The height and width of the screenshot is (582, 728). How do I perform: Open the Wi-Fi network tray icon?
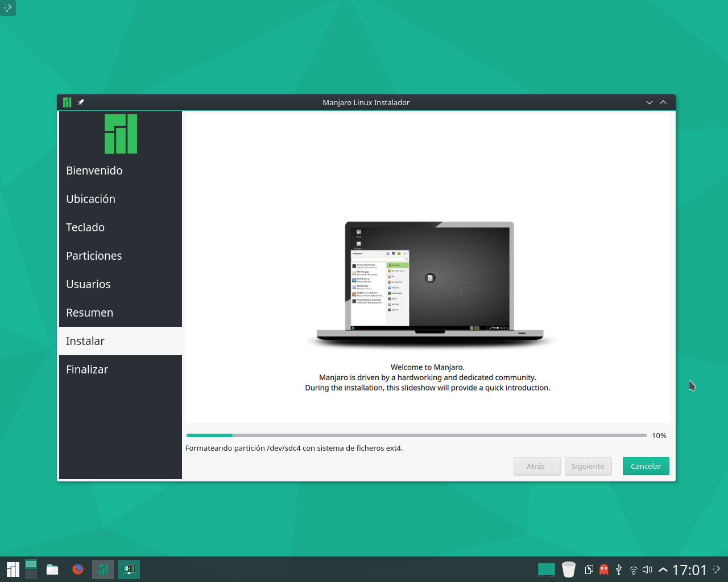633,570
